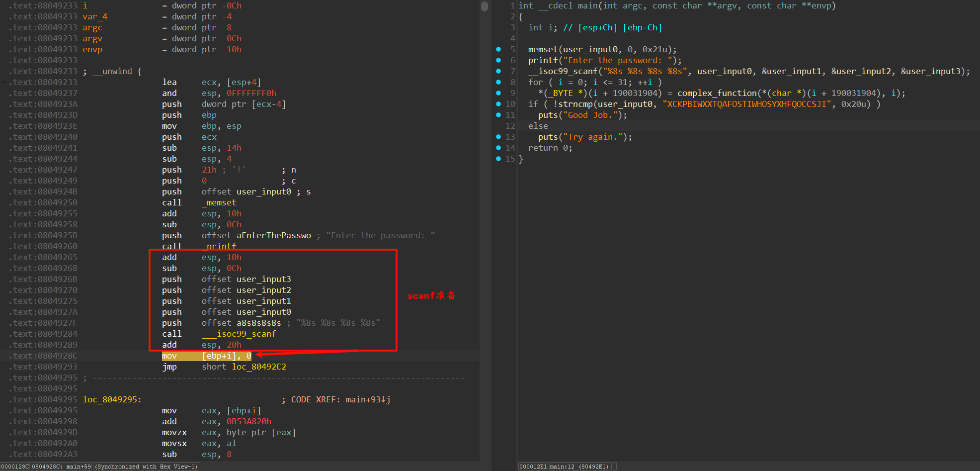The width and height of the screenshot is (980, 471).
Task: Toggle breakpoint dot on pseudocode line 8
Action: point(498,82)
